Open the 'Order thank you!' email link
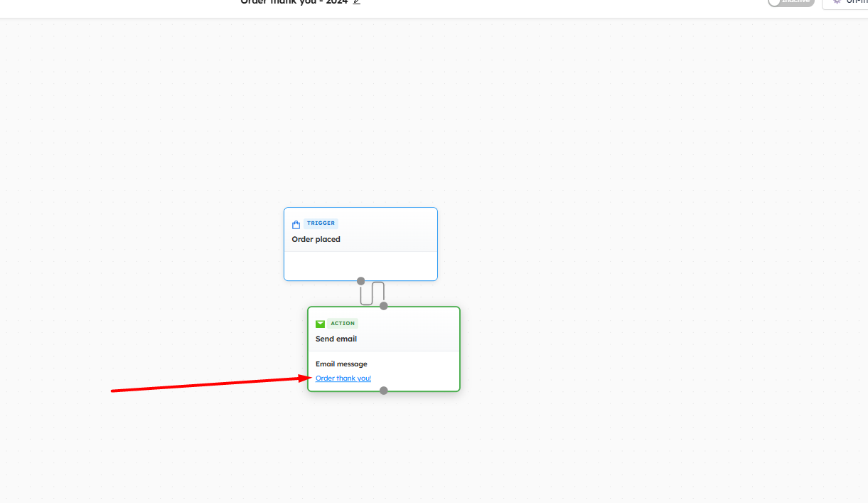Image resolution: width=868 pixels, height=503 pixels. pyautogui.click(x=343, y=378)
